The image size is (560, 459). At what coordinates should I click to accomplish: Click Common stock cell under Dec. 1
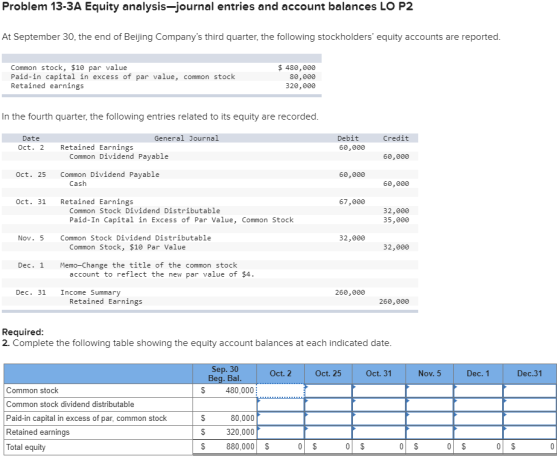pos(478,390)
